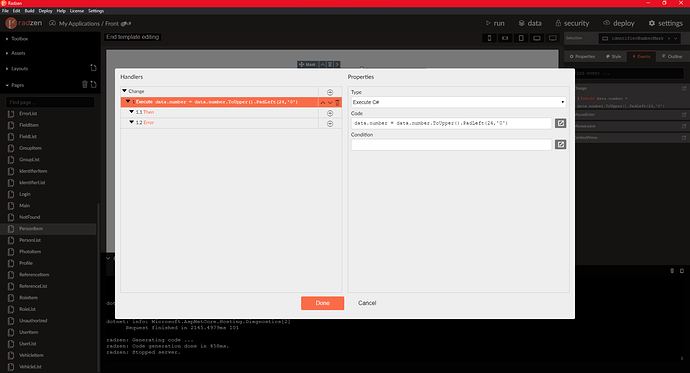Delete the selected Execute handler via trash icon

[x=338, y=102]
